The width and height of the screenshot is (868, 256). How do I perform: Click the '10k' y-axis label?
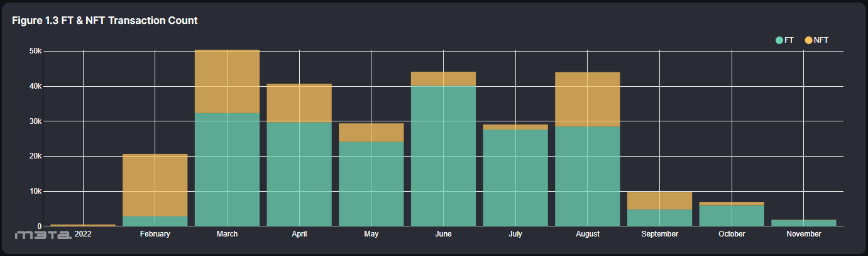click(35, 191)
